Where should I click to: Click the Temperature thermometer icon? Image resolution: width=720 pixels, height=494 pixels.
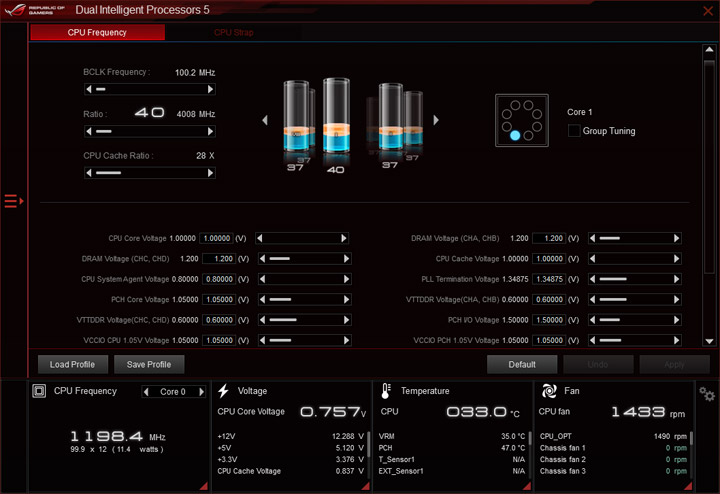(386, 391)
